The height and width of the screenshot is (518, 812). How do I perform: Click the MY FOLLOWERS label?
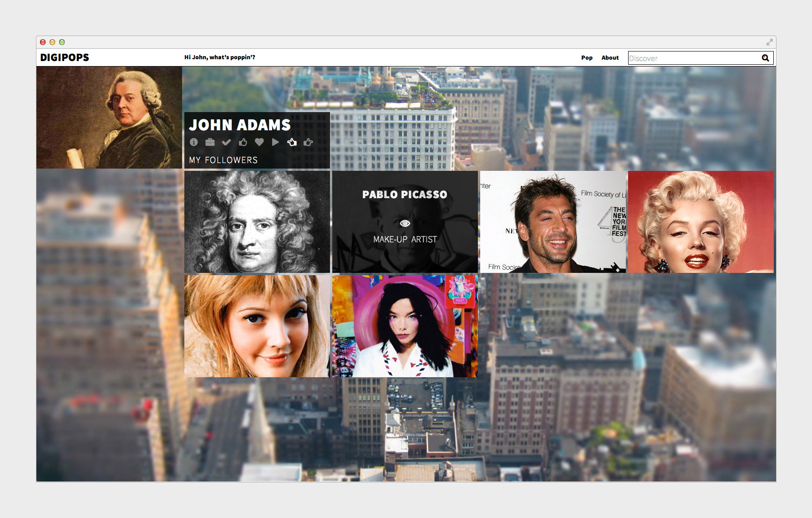coord(223,160)
